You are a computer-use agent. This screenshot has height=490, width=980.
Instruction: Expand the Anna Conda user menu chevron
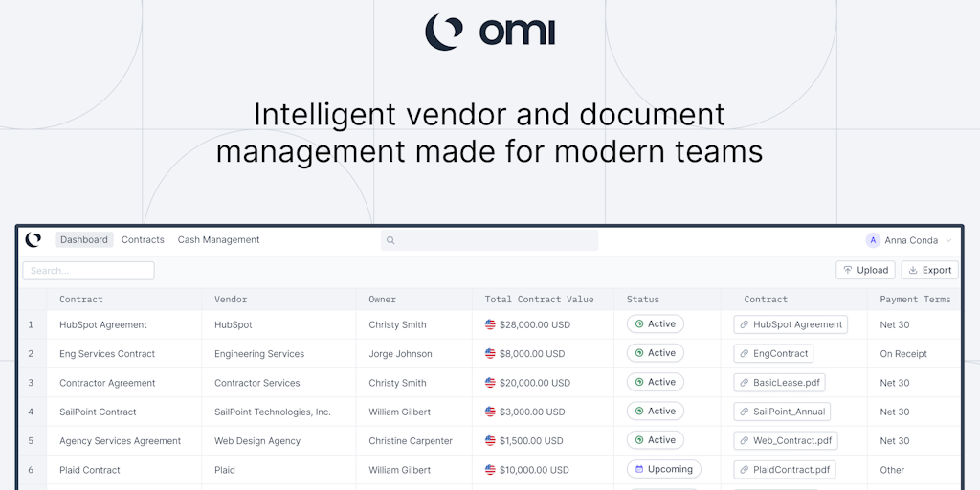948,240
